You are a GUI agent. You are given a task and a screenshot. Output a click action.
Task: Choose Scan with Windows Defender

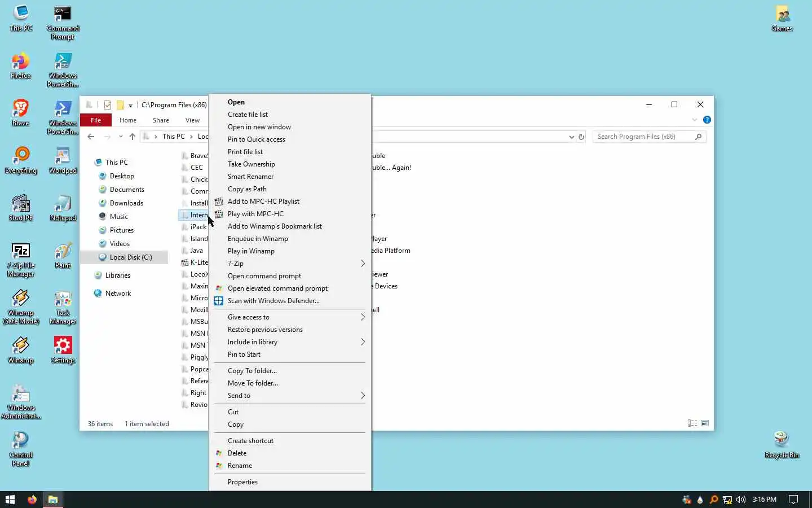(x=290, y=301)
